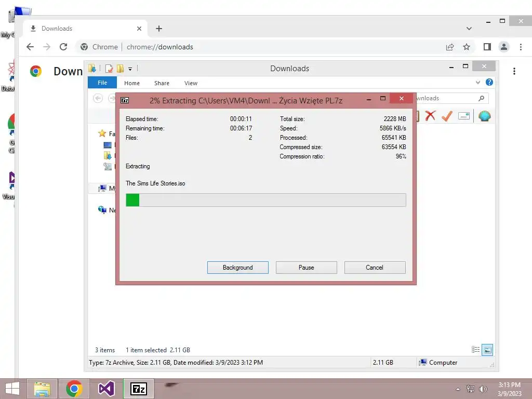532x399 pixels.
Task: Open quick access toolbar customize dropdown
Action: coord(130,69)
